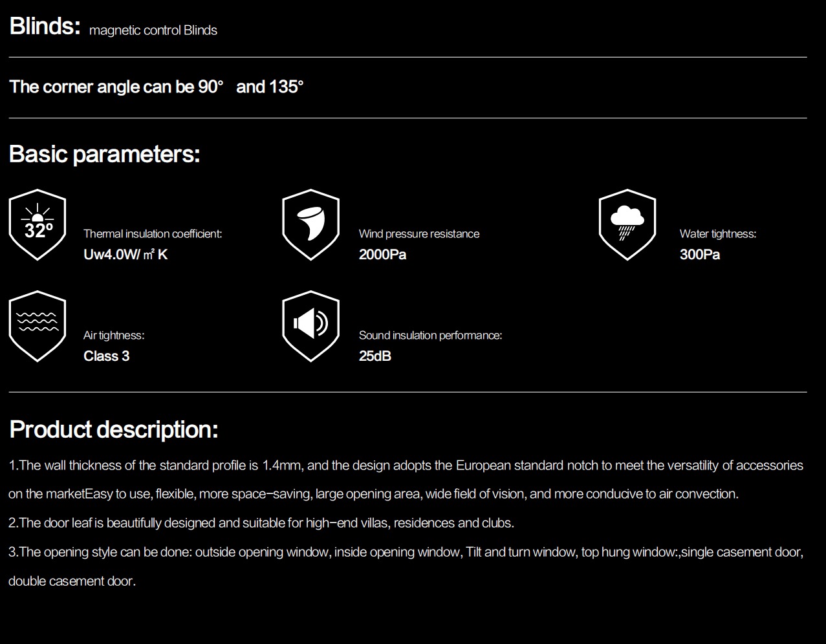
Task: Click the speaker sound insulation shield icon
Action: pos(311,327)
